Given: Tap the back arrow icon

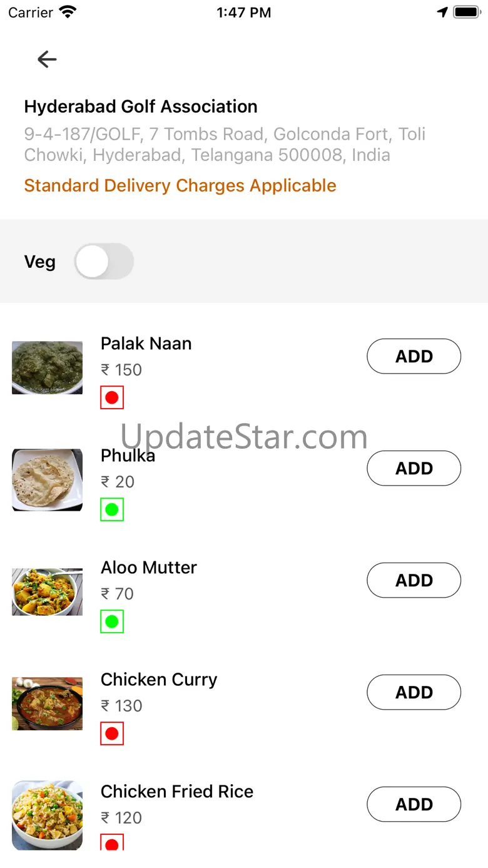Looking at the screenshot, I should click(47, 59).
